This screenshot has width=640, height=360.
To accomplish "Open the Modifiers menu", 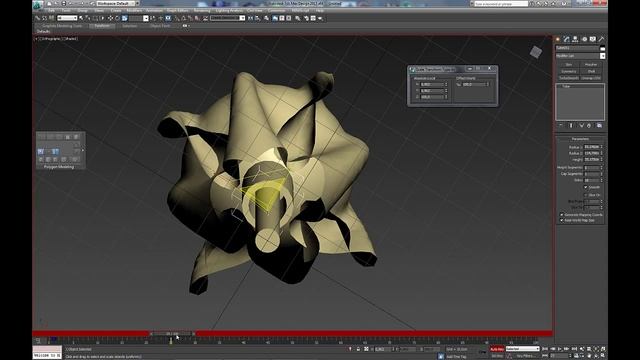I will (134, 11).
